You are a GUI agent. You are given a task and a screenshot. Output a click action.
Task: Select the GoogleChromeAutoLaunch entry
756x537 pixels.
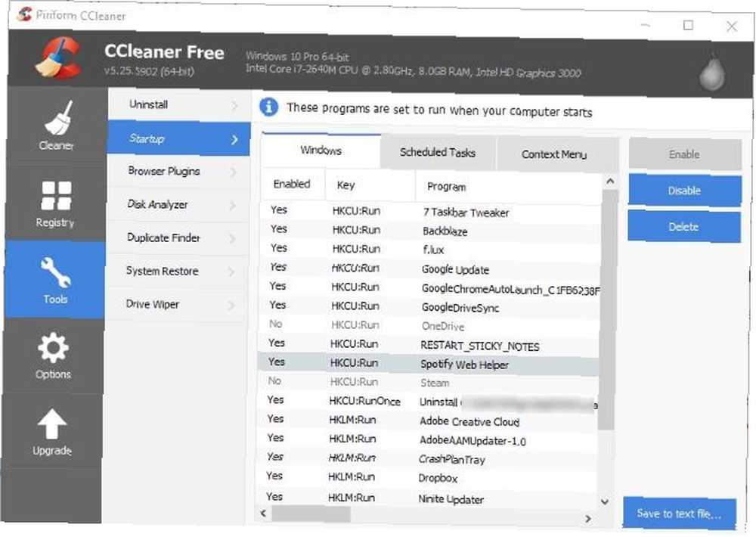point(431,287)
